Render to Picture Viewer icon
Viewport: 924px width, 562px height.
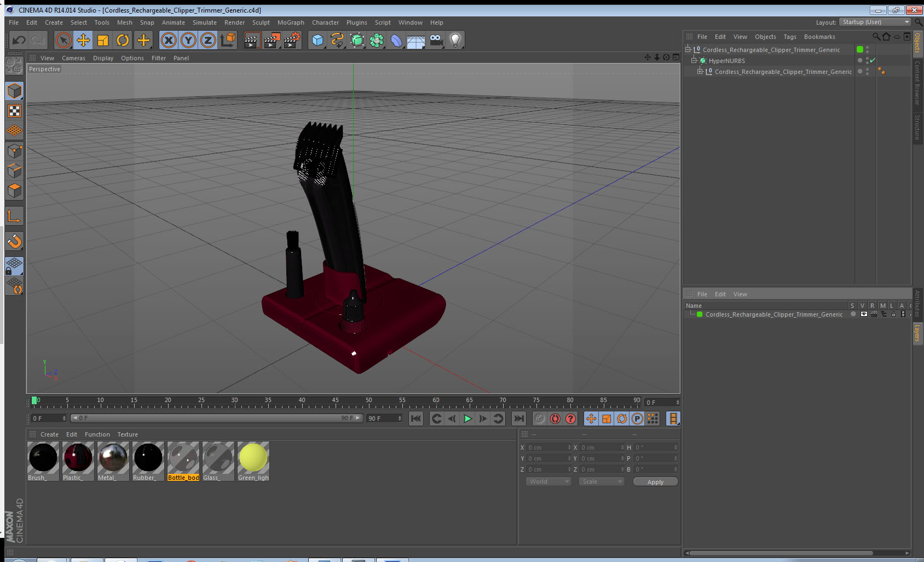pyautogui.click(x=272, y=40)
